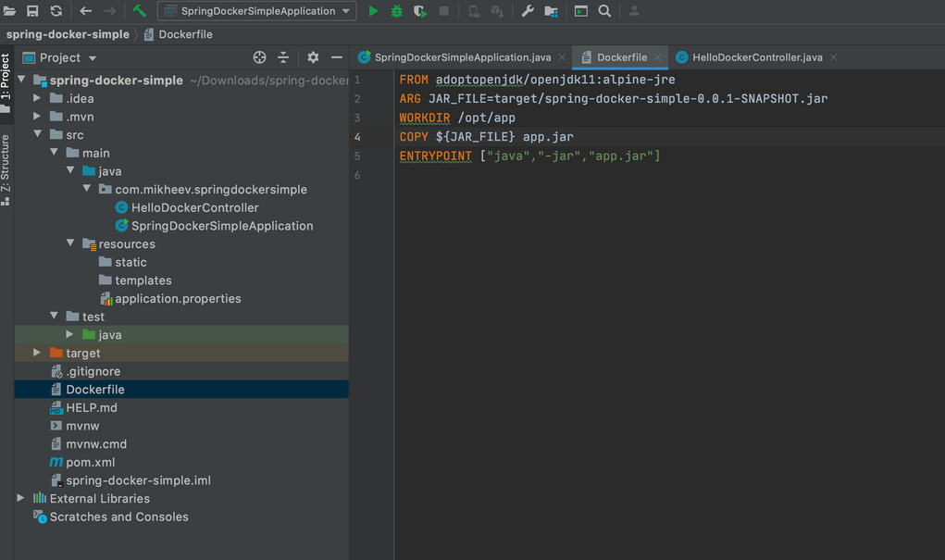Collapse the resources folder
Image resolution: width=945 pixels, height=560 pixels.
pos(70,243)
